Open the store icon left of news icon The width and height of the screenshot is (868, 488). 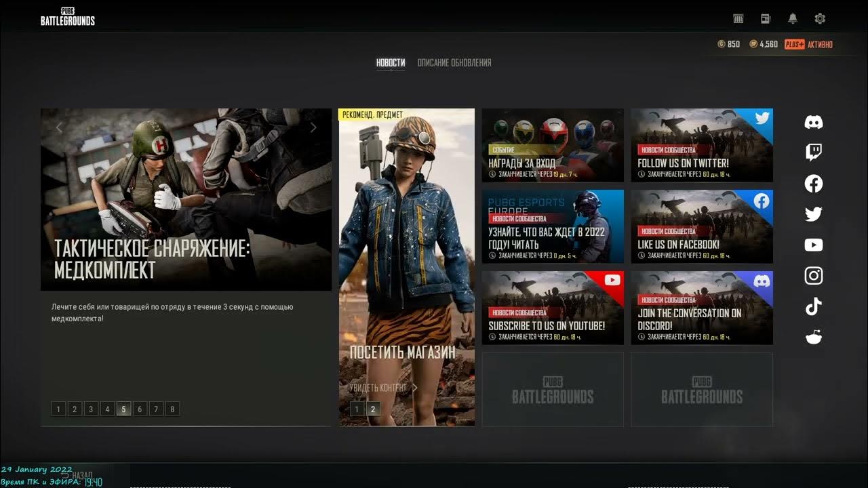(x=738, y=19)
